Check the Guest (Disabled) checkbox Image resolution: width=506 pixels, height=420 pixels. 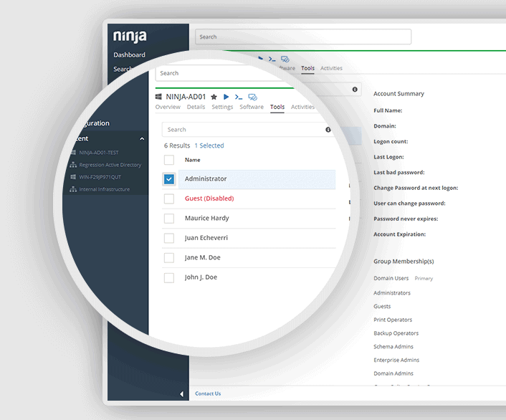pyautogui.click(x=169, y=199)
